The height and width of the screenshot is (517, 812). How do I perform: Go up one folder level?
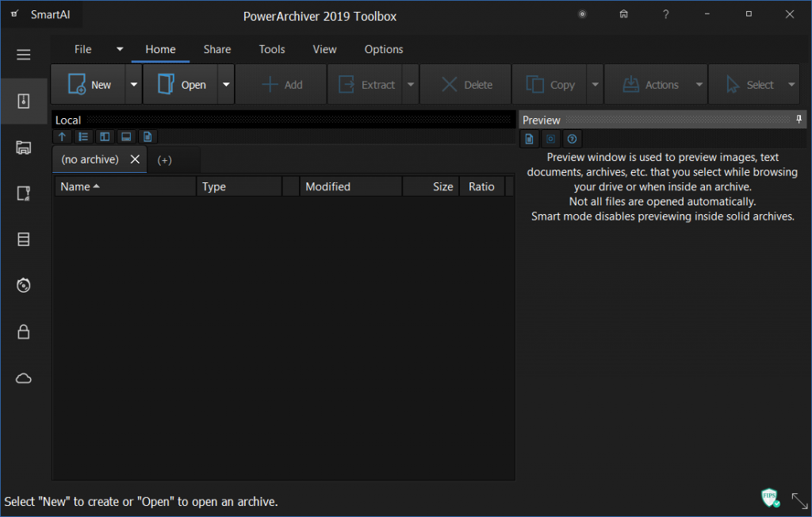[x=62, y=136]
